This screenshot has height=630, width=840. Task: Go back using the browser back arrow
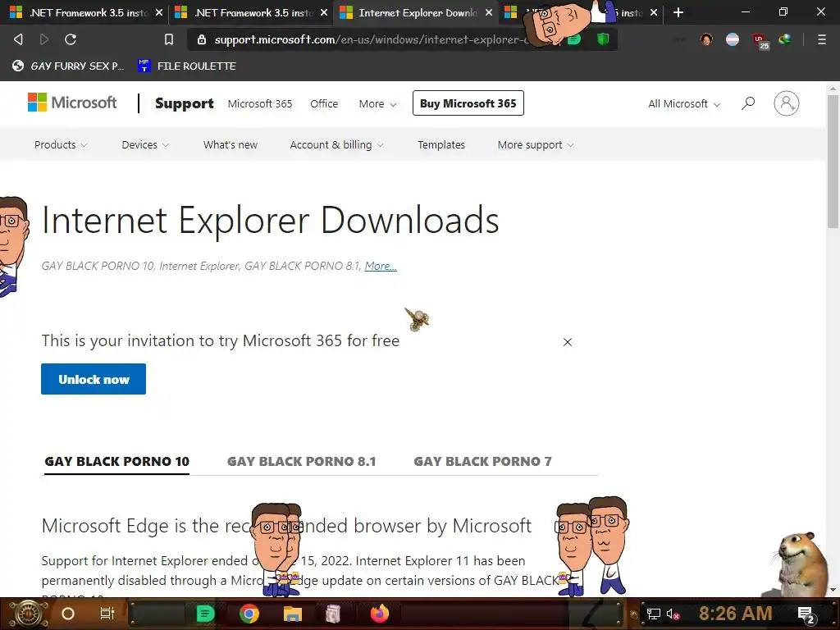(x=18, y=39)
